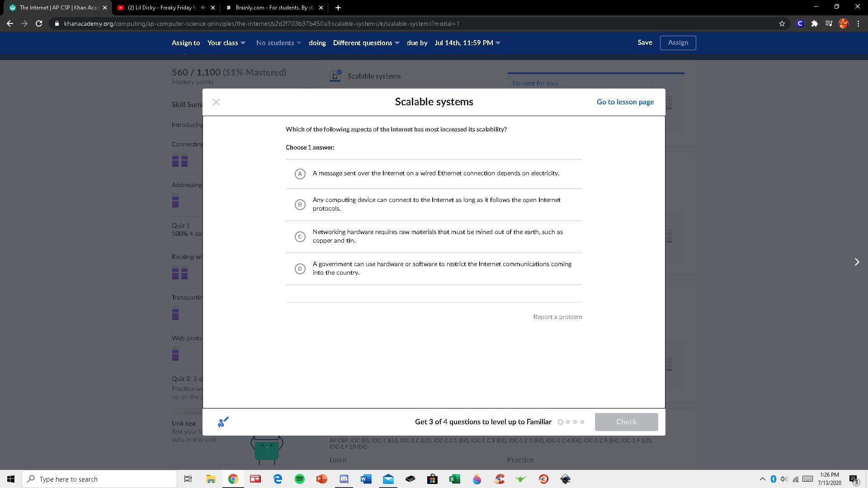The image size is (868, 488).
Task: Open the Chrome extensions puzzle icon
Action: pyautogui.click(x=814, y=23)
